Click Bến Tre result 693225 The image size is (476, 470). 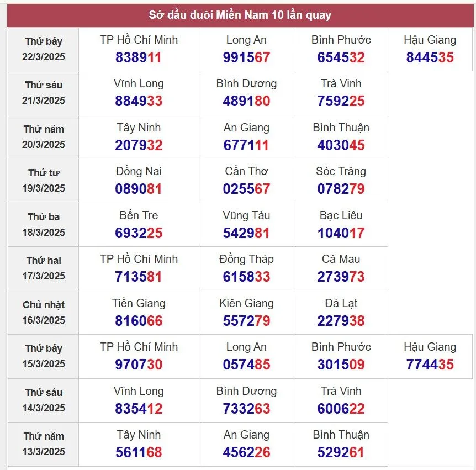pyautogui.click(x=139, y=233)
